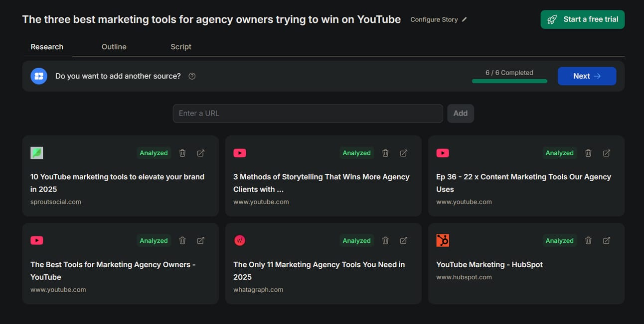Click the help question mark icon
Image resolution: width=644 pixels, height=324 pixels.
(192, 76)
